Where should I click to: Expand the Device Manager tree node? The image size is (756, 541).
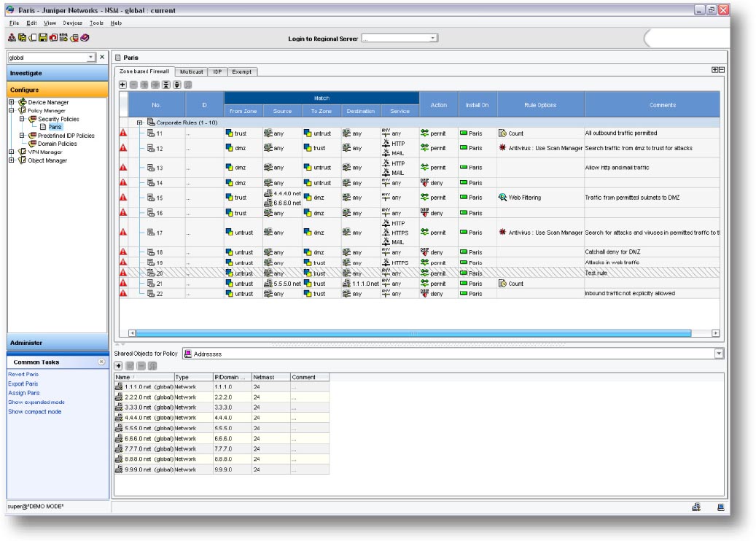(12, 102)
